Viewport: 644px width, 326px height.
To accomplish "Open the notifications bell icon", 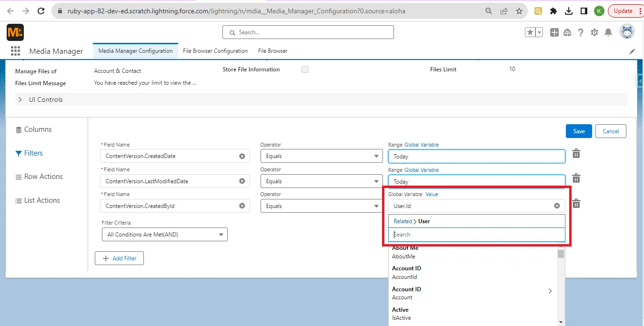I will click(x=608, y=33).
